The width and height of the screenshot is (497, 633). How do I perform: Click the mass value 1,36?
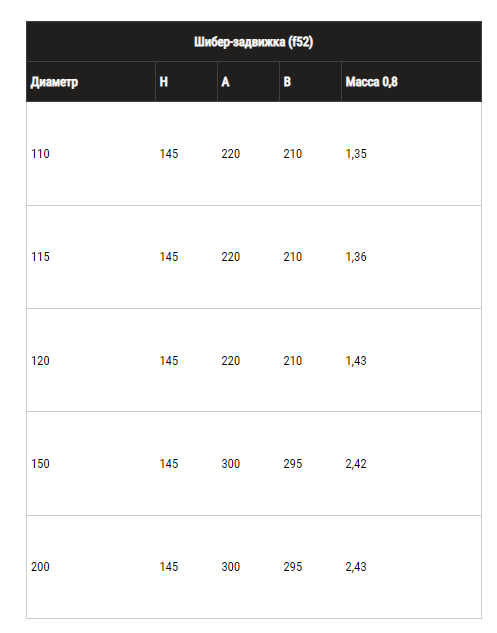tap(356, 257)
